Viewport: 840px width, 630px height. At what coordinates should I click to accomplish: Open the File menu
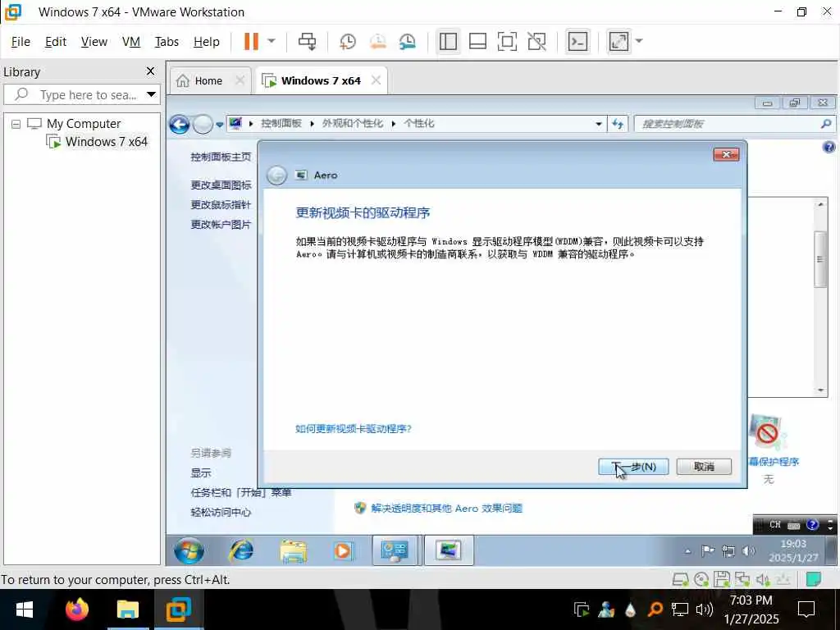(21, 41)
